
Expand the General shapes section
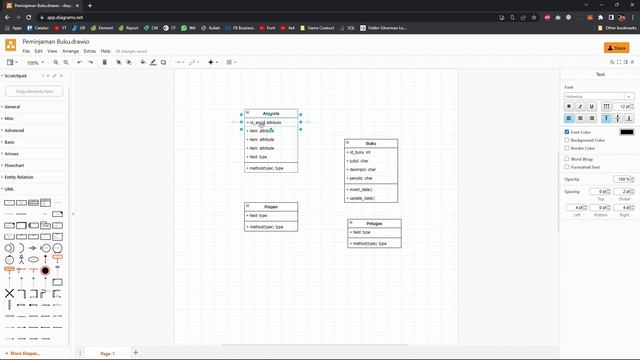coord(12,107)
